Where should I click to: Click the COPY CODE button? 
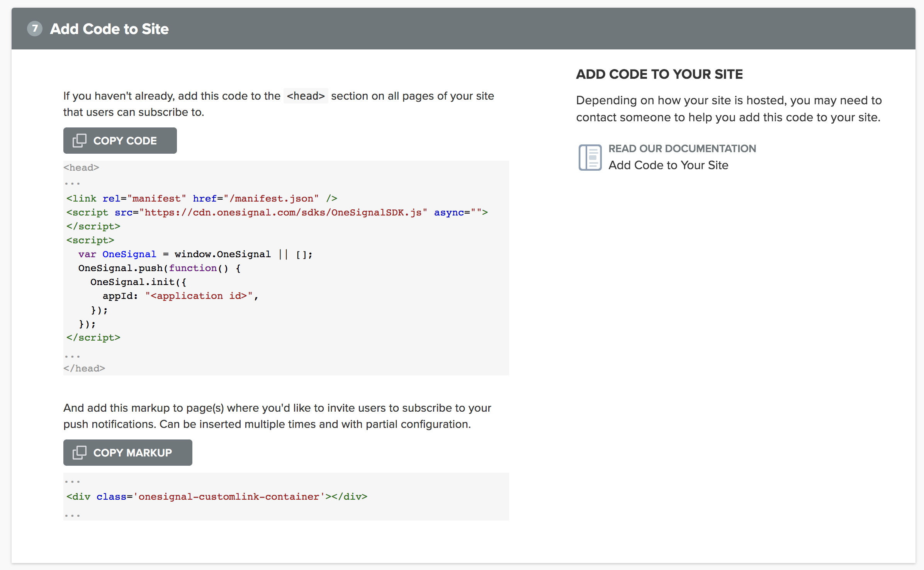coord(120,141)
